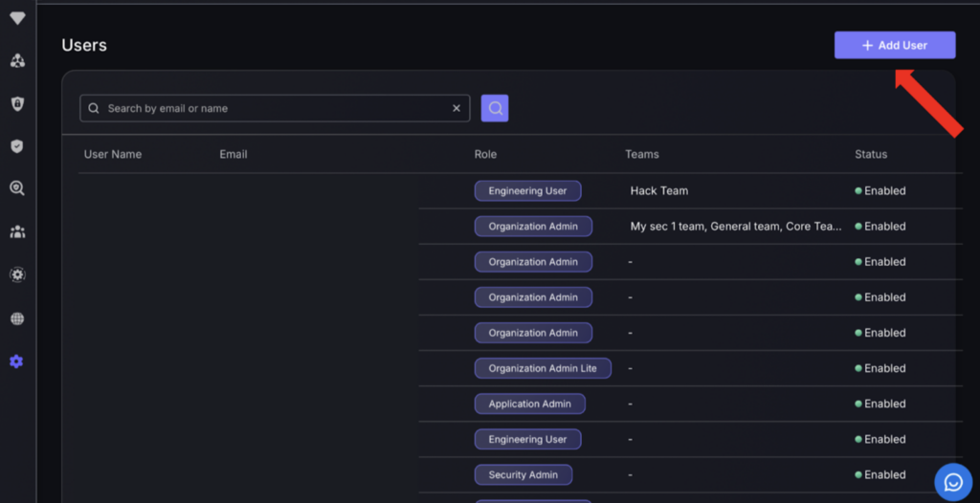This screenshot has width=980, height=503.
Task: Click the Status column header
Action: click(x=871, y=154)
